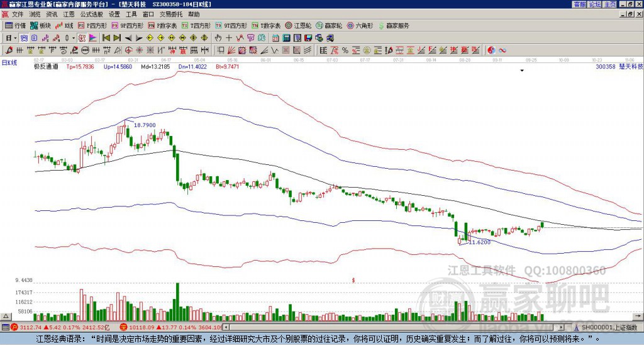
Task: Open the 板块 sector view
Action: pos(40,25)
